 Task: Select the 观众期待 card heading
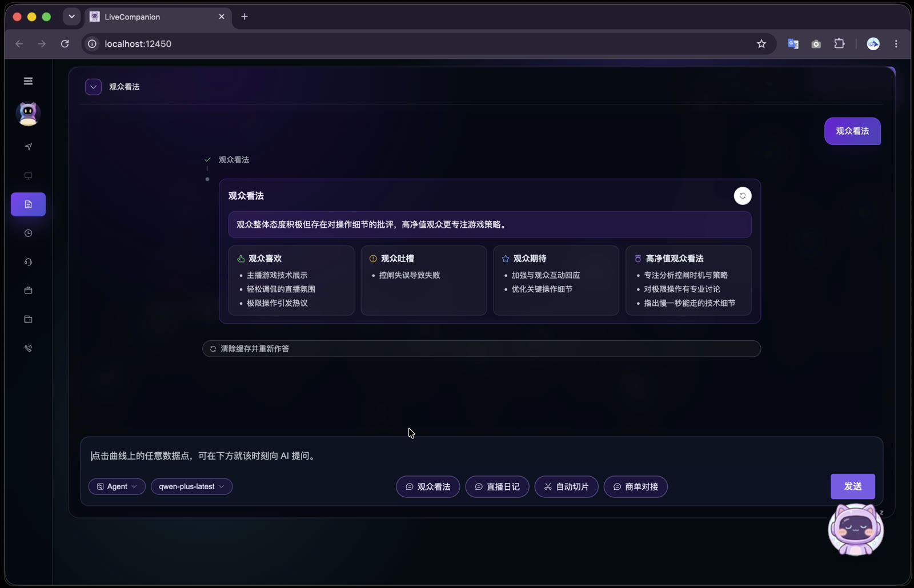[x=530, y=259]
